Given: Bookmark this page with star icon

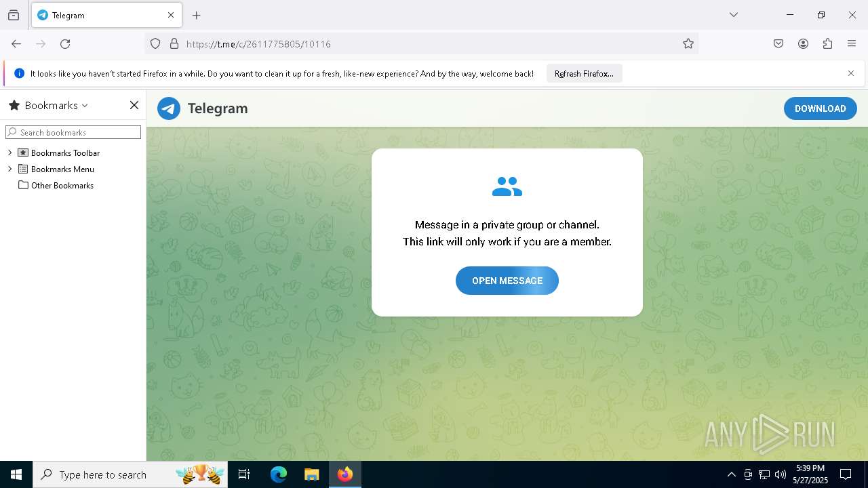Looking at the screenshot, I should pyautogui.click(x=688, y=44).
